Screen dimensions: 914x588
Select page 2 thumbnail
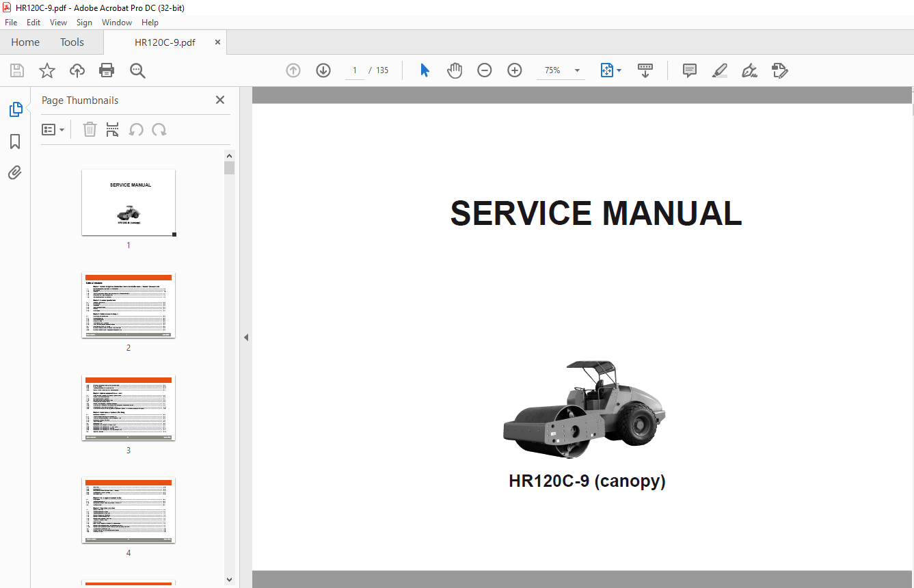pos(129,305)
